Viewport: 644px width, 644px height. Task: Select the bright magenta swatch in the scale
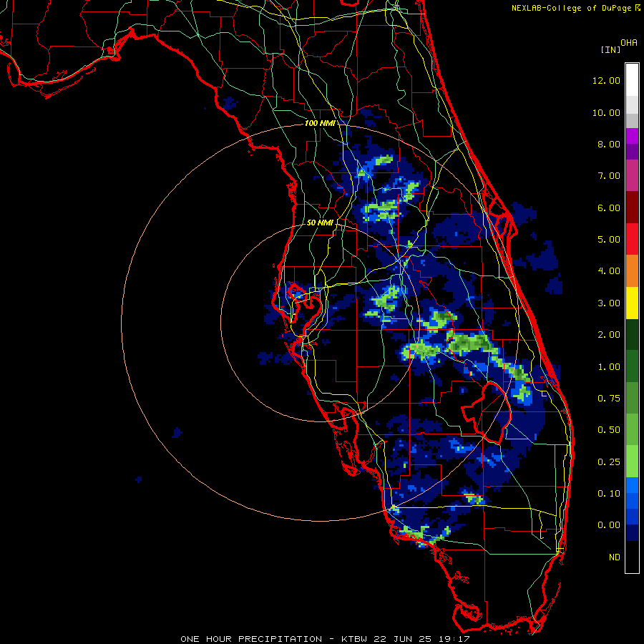(632, 136)
